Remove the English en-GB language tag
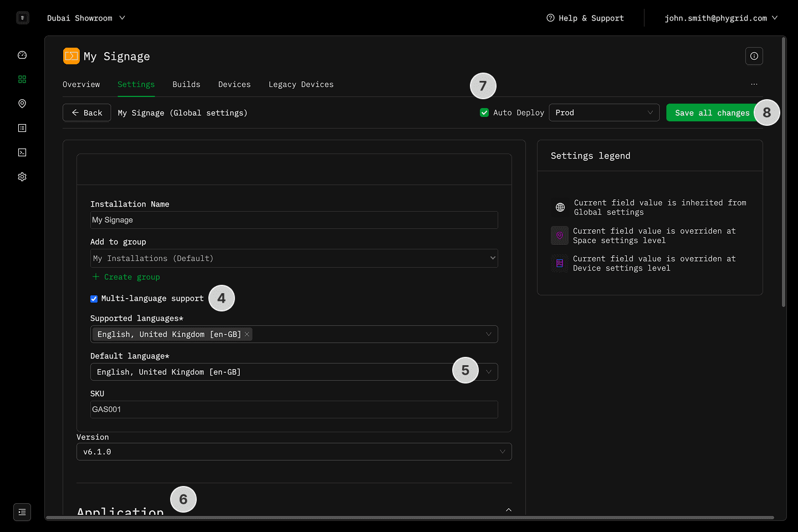Screen dimensions: 798x532 [x=247, y=334]
